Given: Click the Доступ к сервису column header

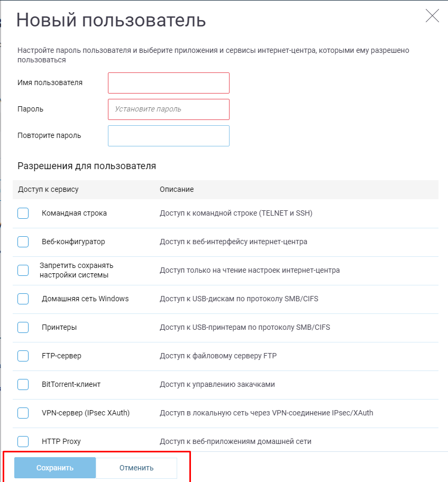Looking at the screenshot, I should click(48, 189).
